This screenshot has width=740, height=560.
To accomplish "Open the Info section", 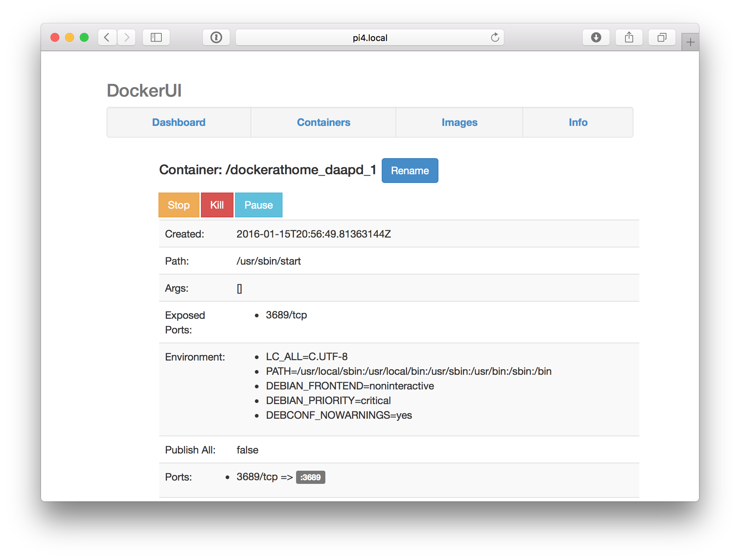I will pyautogui.click(x=578, y=122).
